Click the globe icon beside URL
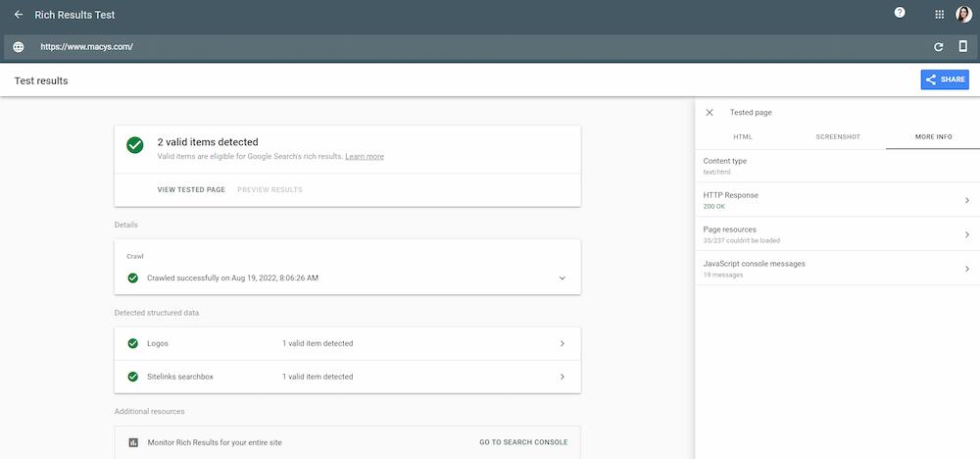 coord(19,47)
